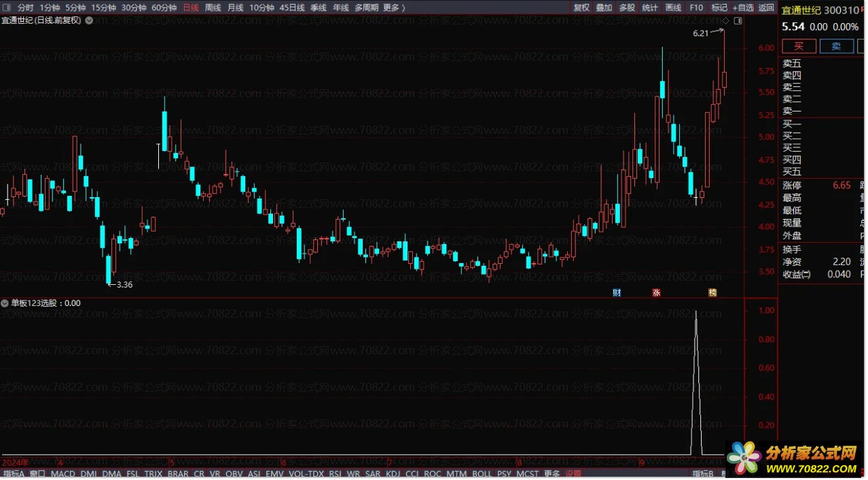Click the 返回 back button
The image size is (868, 480).
(x=766, y=7)
